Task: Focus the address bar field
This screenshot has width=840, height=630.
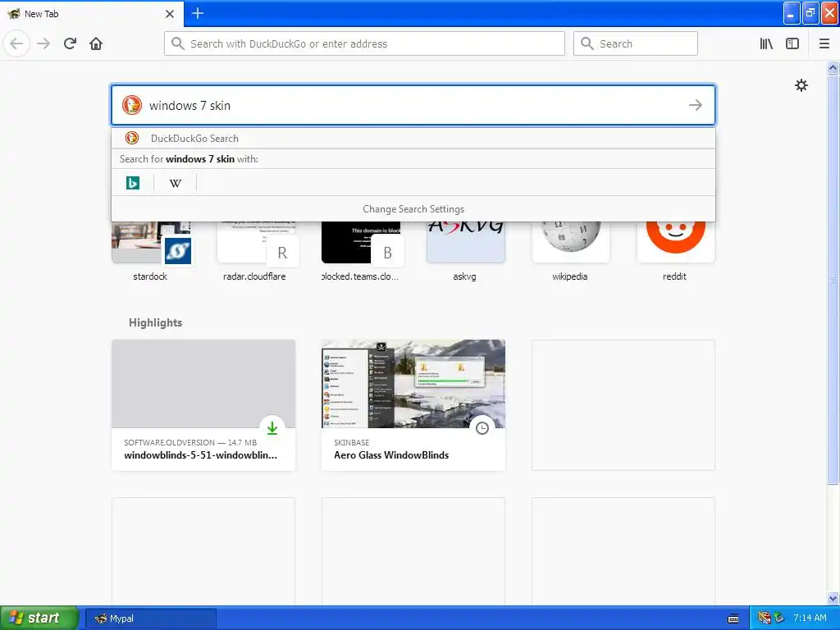Action: (364, 43)
